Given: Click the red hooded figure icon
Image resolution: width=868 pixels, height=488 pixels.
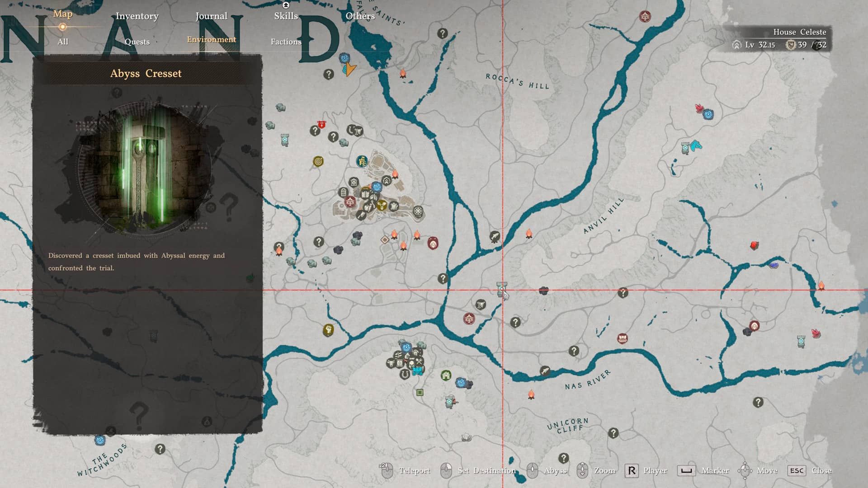Looking at the screenshot, I should coord(433,244).
